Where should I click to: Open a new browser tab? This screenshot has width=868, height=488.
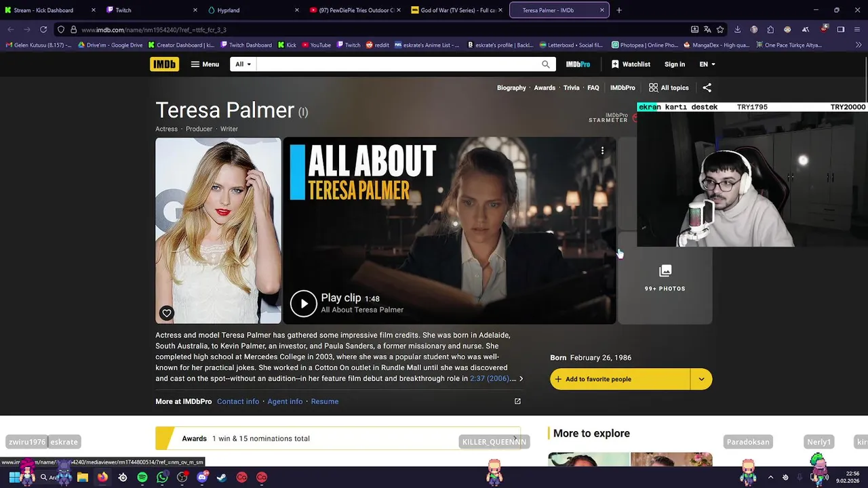point(618,10)
